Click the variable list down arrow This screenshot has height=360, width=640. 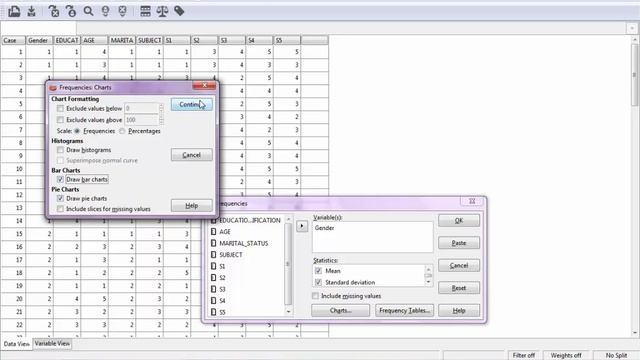(x=288, y=311)
